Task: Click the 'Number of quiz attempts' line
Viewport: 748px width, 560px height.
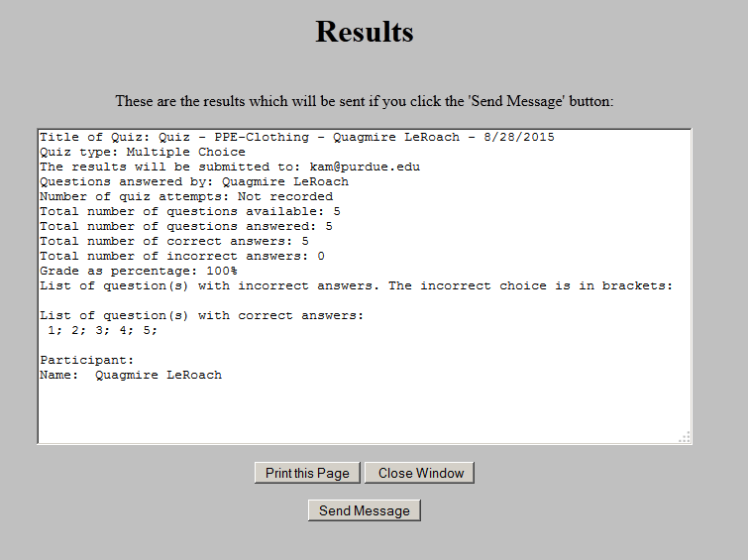Action: (186, 197)
